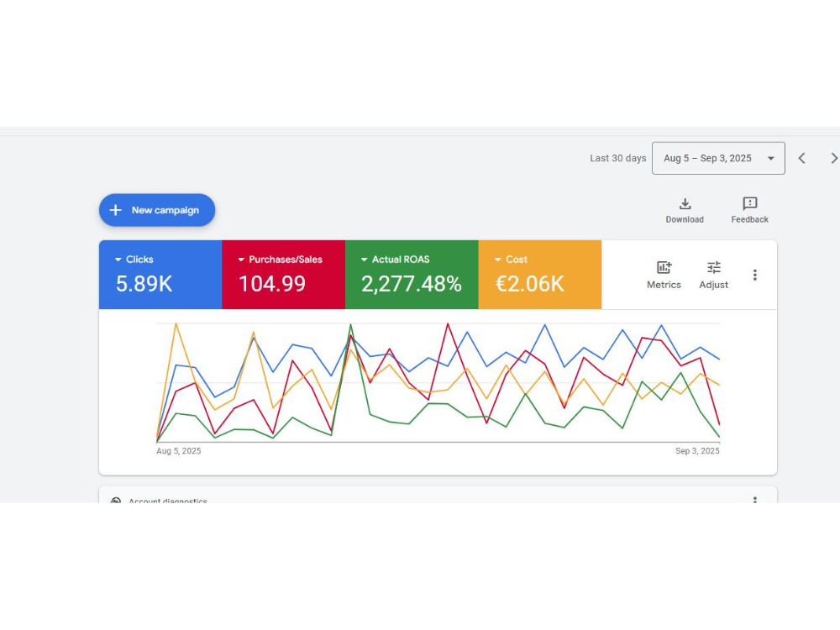Image resolution: width=840 pixels, height=630 pixels.
Task: Click the Download report icon
Action: coord(685,204)
